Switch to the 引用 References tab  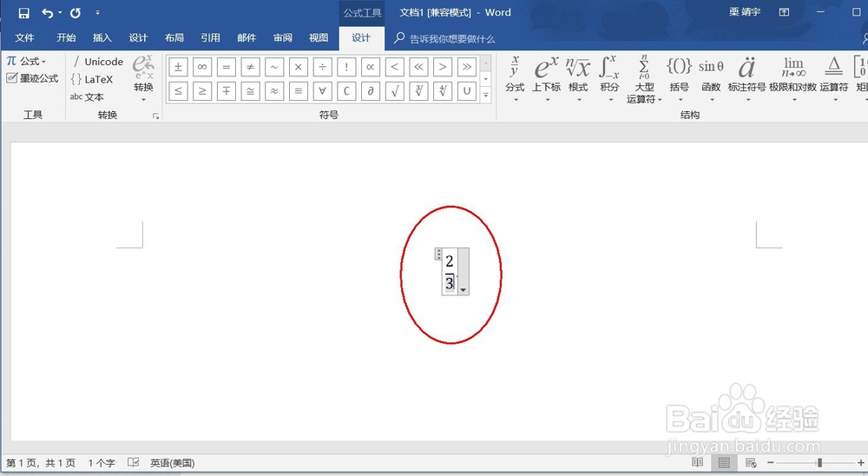point(210,37)
